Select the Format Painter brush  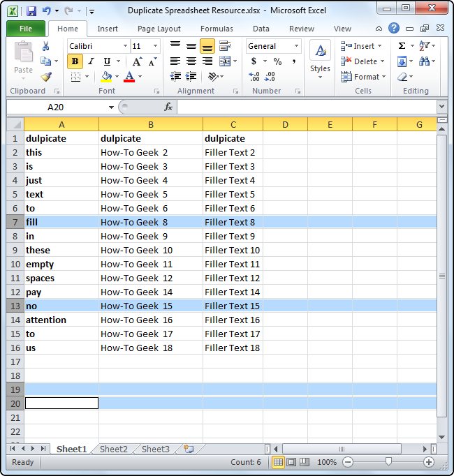point(46,77)
